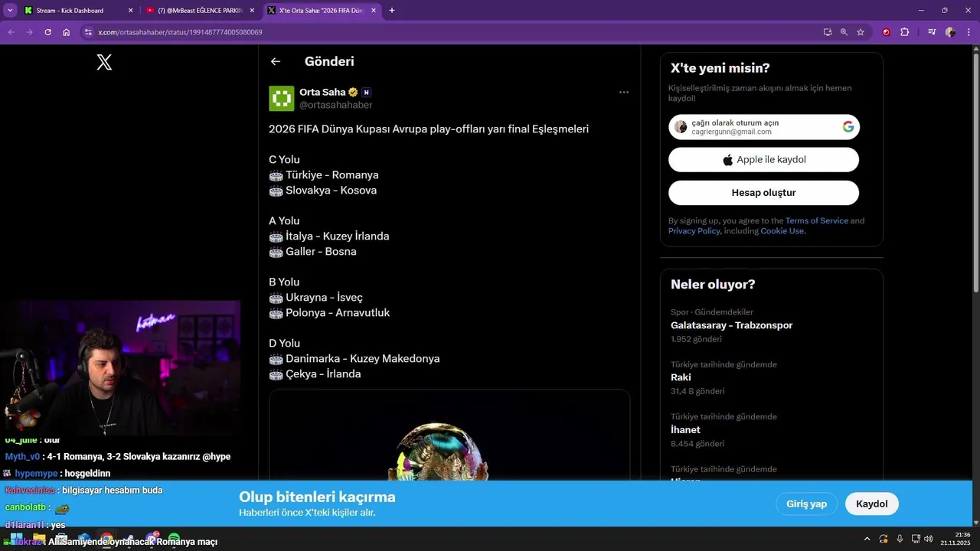Open the microphone tray icon
This screenshot has width=980, height=551.
pos(900,539)
